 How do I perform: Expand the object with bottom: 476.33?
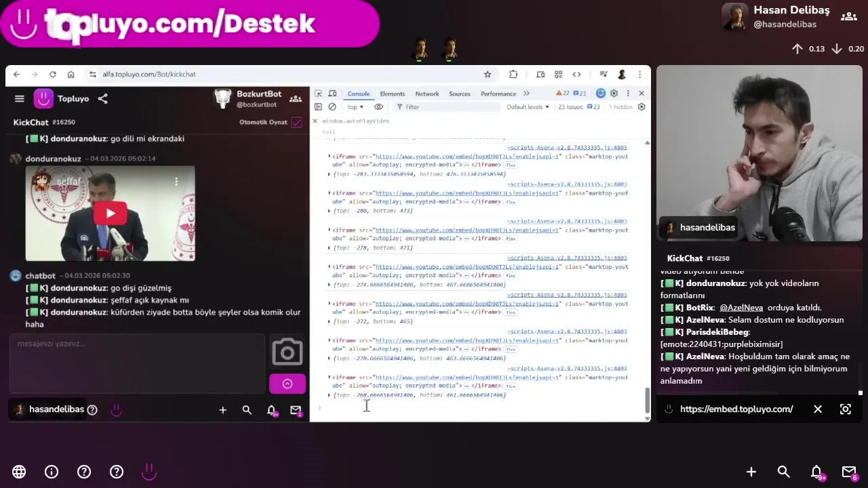[x=330, y=174]
